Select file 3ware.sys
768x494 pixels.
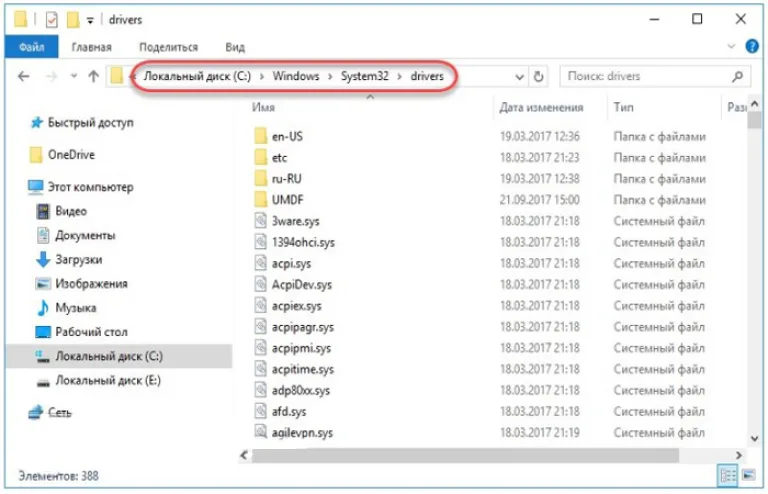point(296,221)
